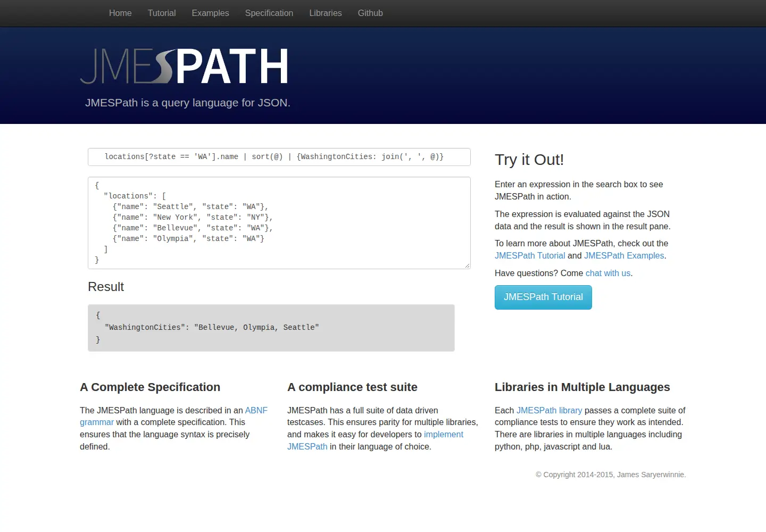Open the JMESPath Examples link
The image size is (766, 532).
pos(624,256)
